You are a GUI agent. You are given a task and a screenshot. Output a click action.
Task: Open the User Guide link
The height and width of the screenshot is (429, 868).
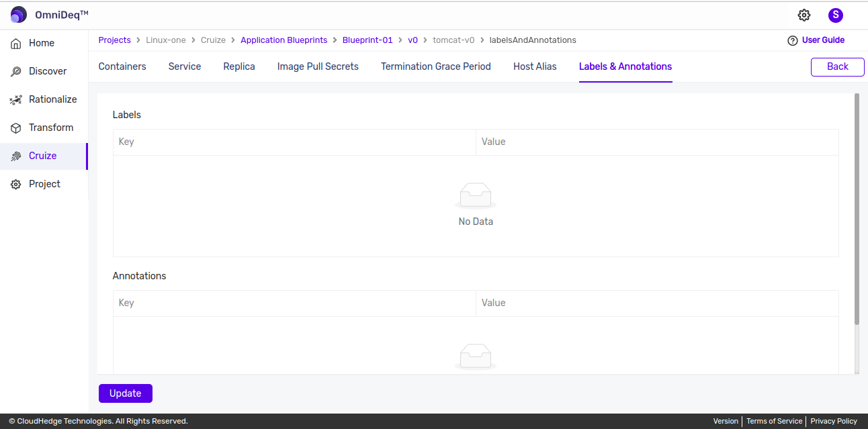click(823, 40)
